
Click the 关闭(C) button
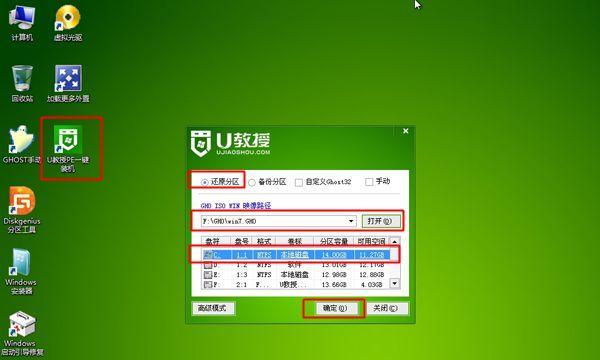(x=386, y=308)
